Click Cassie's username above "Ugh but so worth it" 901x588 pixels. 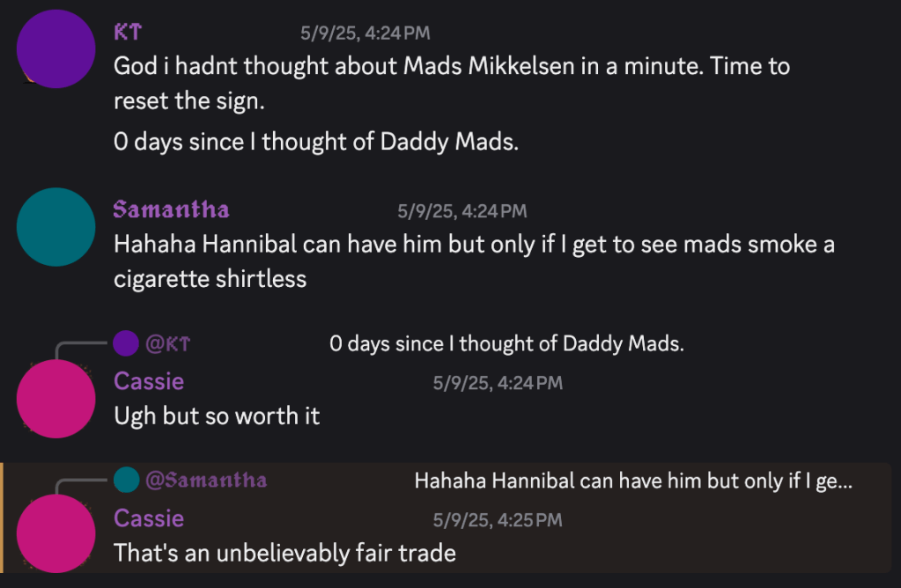(149, 381)
